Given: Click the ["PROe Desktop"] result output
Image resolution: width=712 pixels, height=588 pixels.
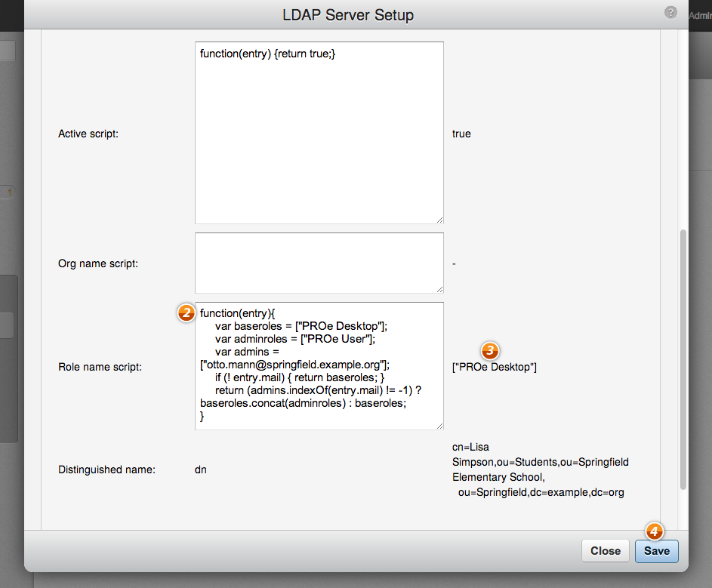Looking at the screenshot, I should [495, 368].
